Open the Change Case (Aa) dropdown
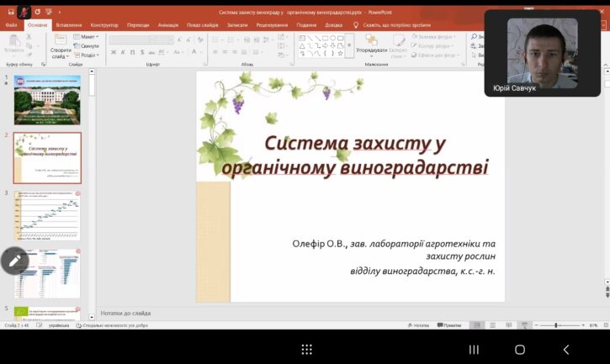Image resolution: width=610 pixels, height=364 pixels. click(x=178, y=52)
